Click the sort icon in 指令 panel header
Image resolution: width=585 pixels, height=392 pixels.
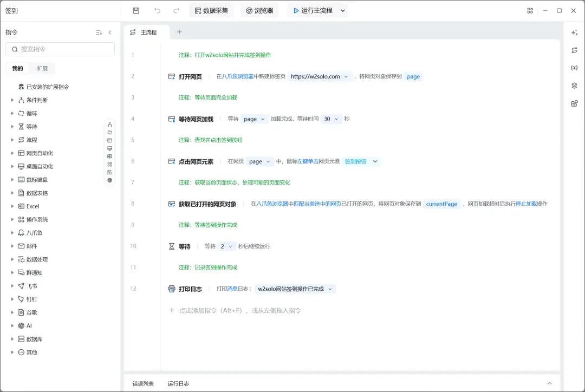click(99, 32)
